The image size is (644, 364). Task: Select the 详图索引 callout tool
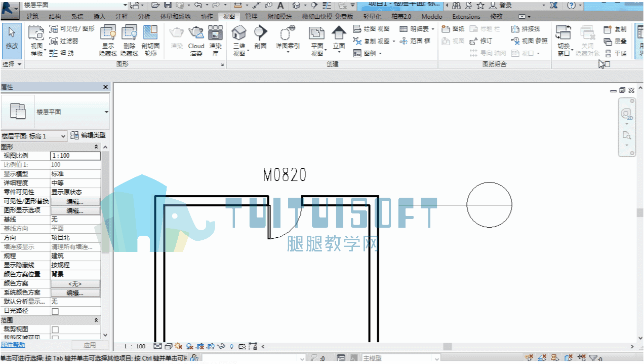(x=288, y=40)
